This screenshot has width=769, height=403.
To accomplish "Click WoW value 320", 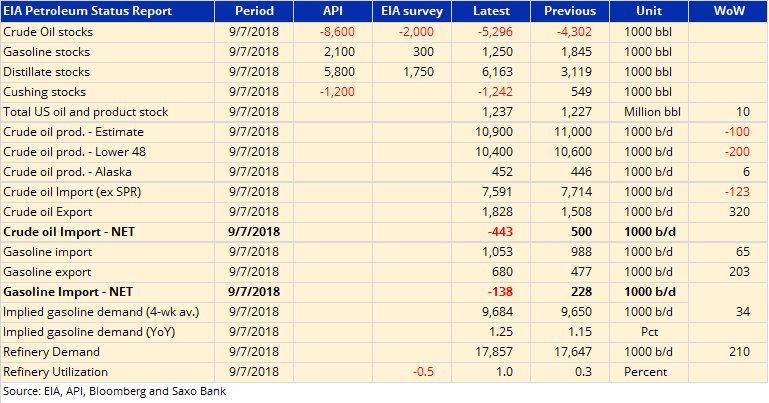I will tap(740, 212).
